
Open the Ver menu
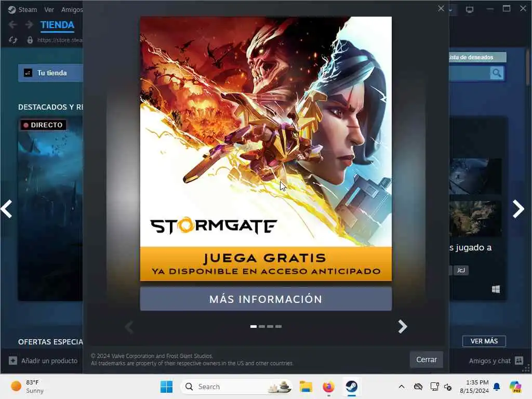(49, 10)
